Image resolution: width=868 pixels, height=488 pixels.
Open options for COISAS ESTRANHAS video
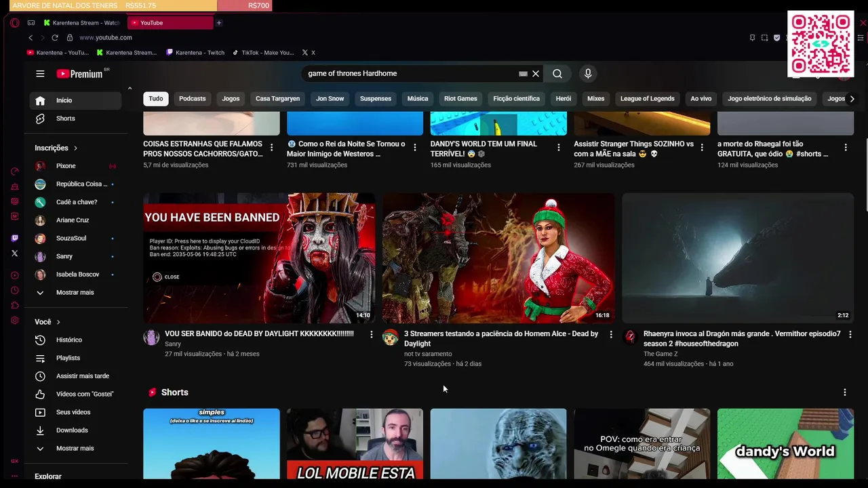[x=272, y=147]
